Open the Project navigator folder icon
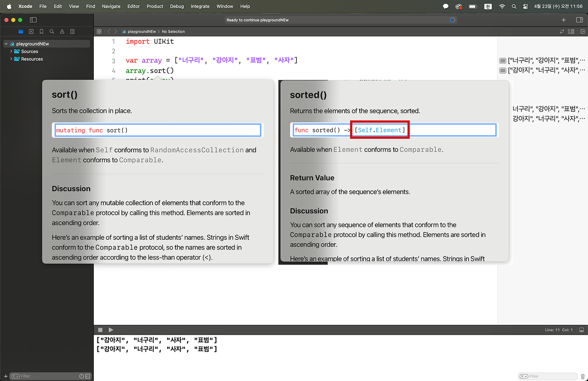588x381 pixels. coord(21,32)
